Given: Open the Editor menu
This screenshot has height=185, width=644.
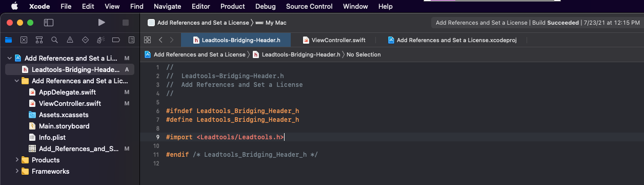Looking at the screenshot, I should coord(200,6).
